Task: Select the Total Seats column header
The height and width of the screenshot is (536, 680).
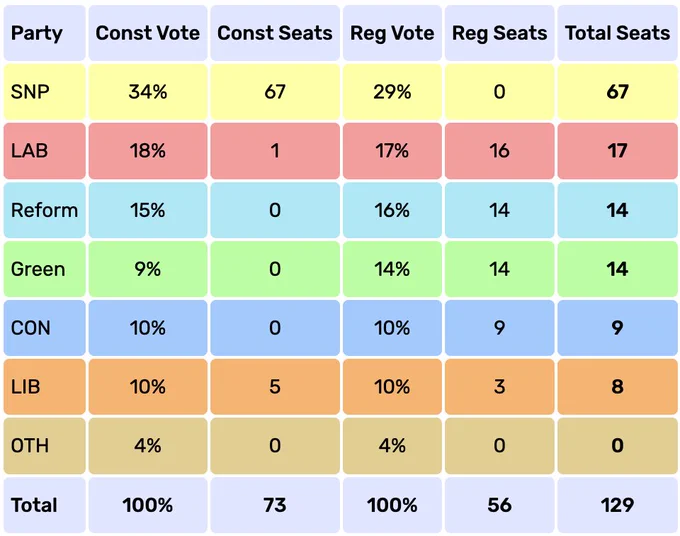Action: [x=618, y=33]
